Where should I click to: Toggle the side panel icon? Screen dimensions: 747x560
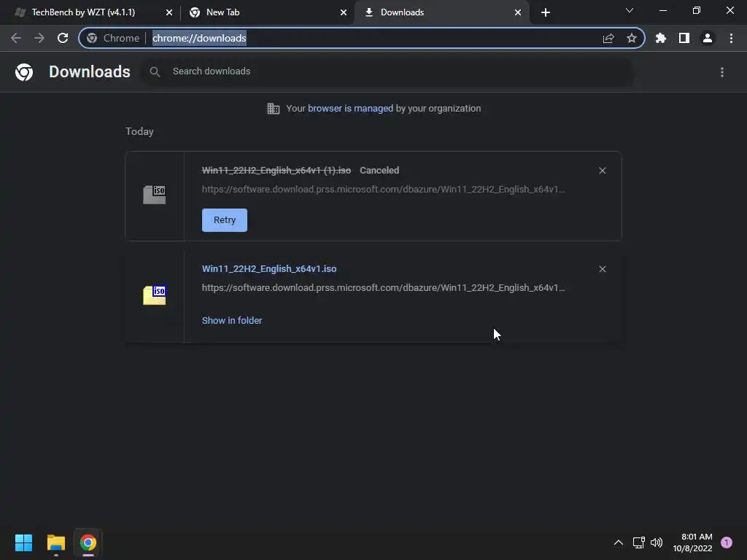coord(684,38)
